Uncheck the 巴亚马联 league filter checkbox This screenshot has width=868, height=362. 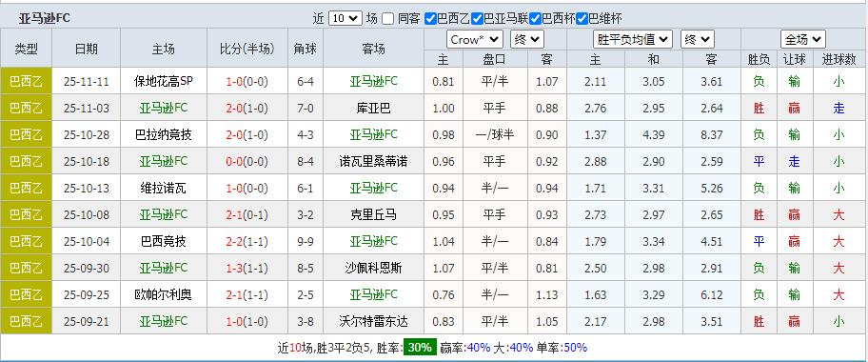pos(476,19)
